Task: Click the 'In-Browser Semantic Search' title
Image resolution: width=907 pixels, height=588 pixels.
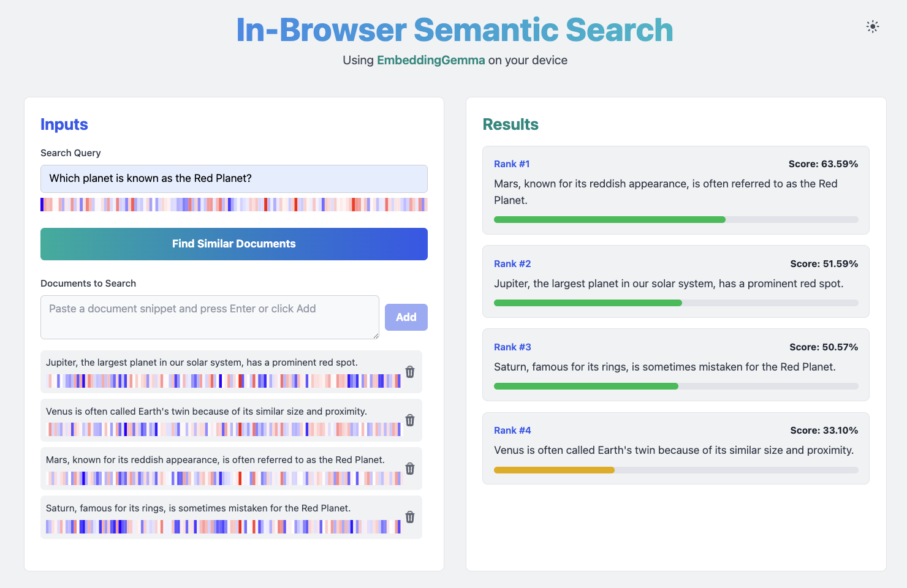Action: tap(455, 30)
